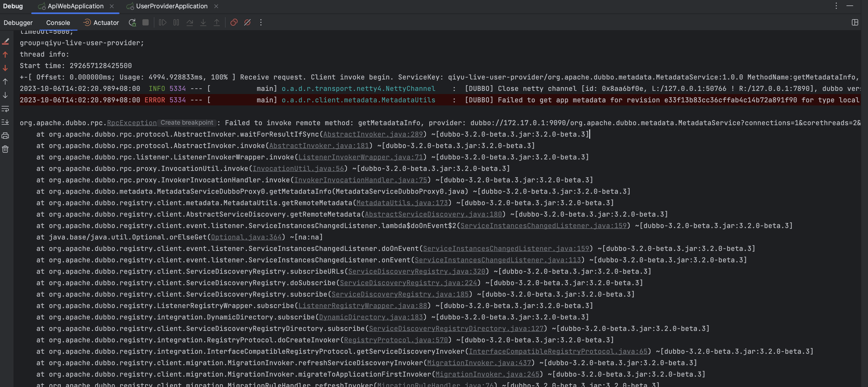Open ListenerRegistryWrapper.java:88 link
868x387 pixels.
click(x=363, y=306)
